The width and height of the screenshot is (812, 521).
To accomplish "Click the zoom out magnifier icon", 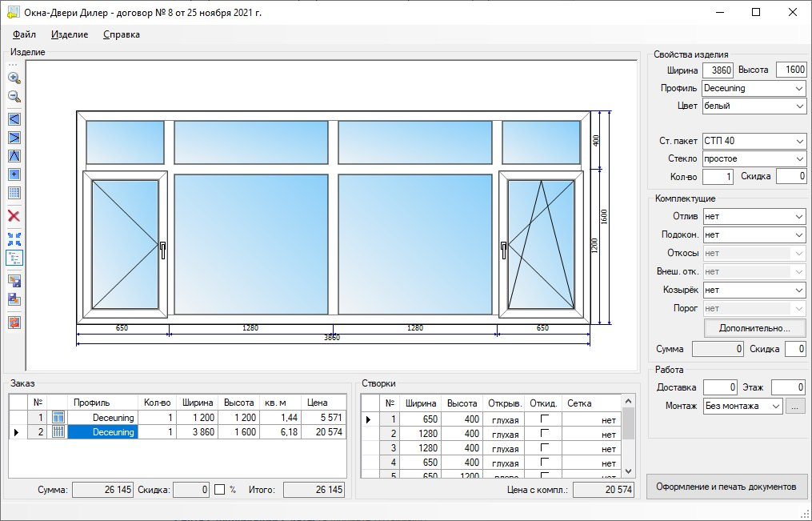I will tap(14, 97).
